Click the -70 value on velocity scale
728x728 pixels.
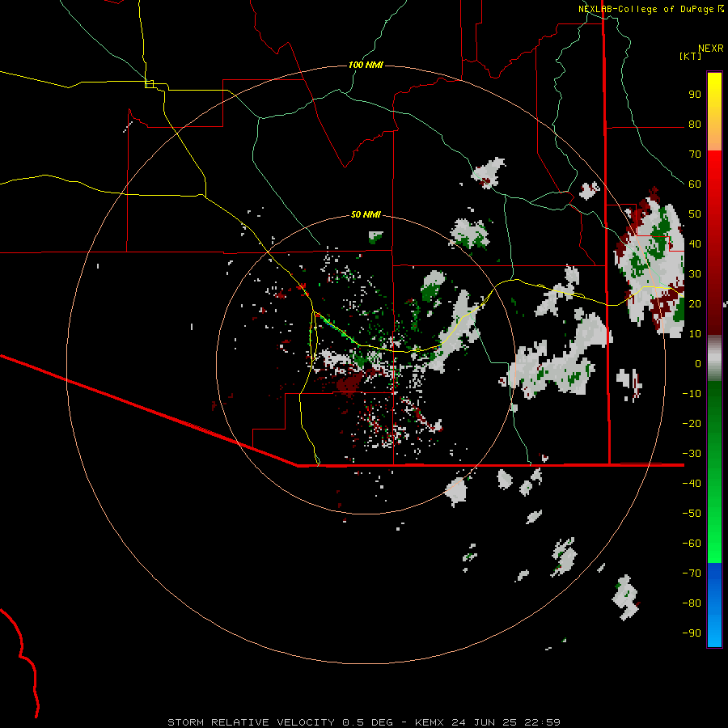(x=692, y=573)
